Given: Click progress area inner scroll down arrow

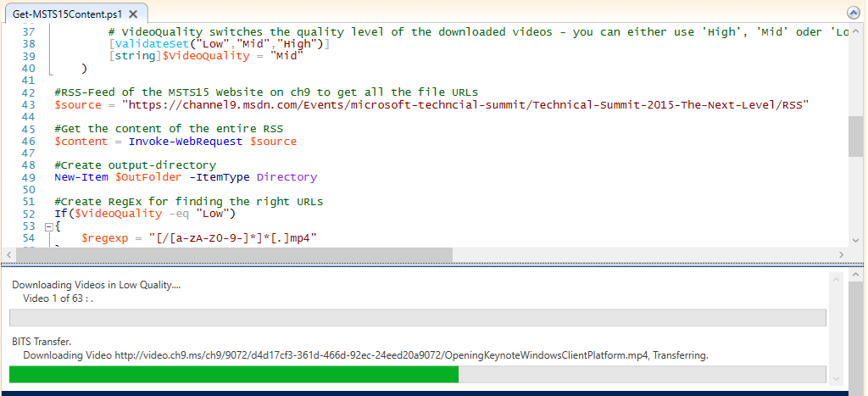Looking at the screenshot, I should 838,378.
